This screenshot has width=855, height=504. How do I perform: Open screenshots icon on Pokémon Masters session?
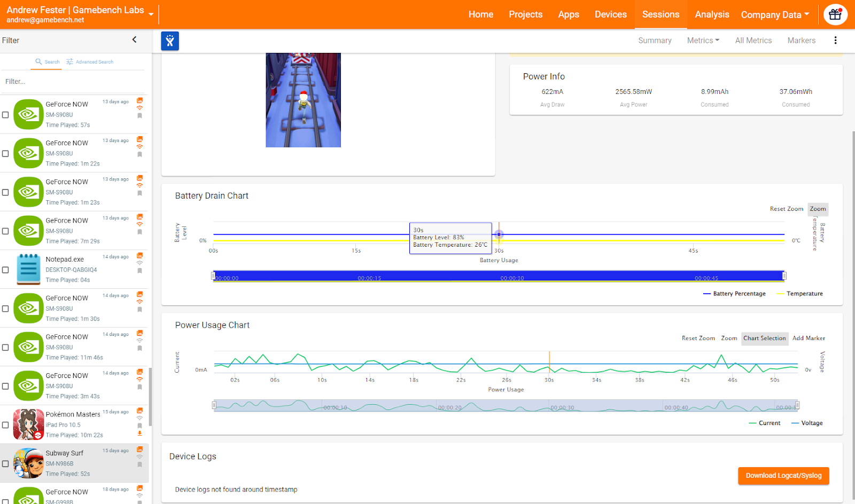coord(139,411)
